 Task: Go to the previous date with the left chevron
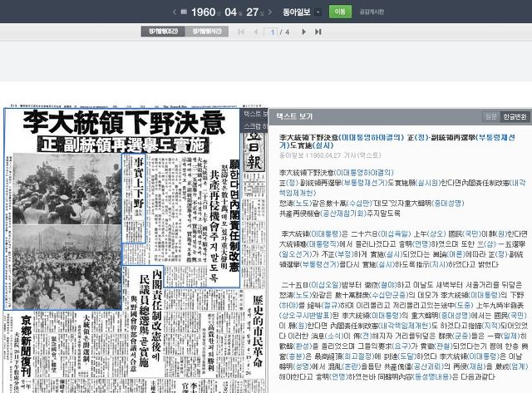point(175,12)
